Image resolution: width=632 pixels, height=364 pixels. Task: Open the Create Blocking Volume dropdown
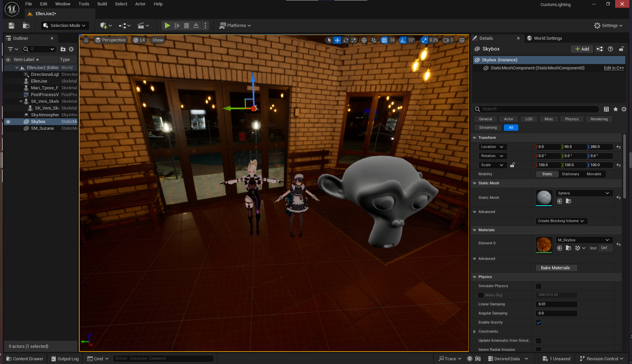click(x=561, y=221)
